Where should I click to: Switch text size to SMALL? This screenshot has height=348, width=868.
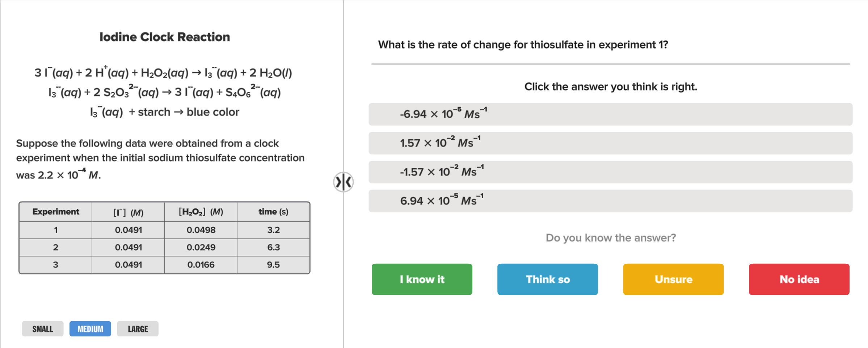[42, 328]
